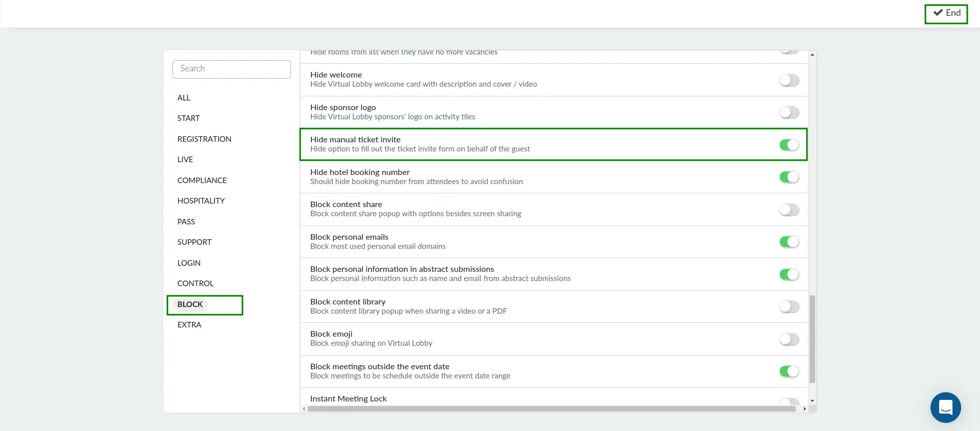
Task: Click the scroll up arrow
Action: click(x=812, y=55)
